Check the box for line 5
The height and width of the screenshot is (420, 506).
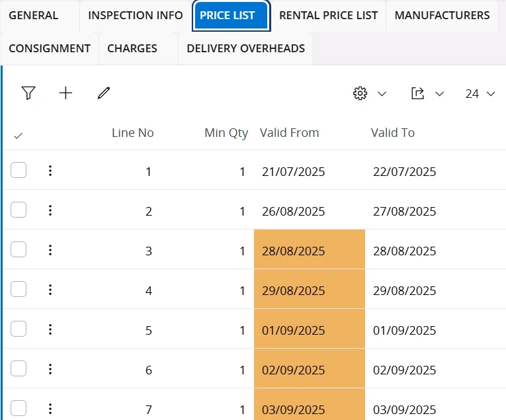click(19, 329)
